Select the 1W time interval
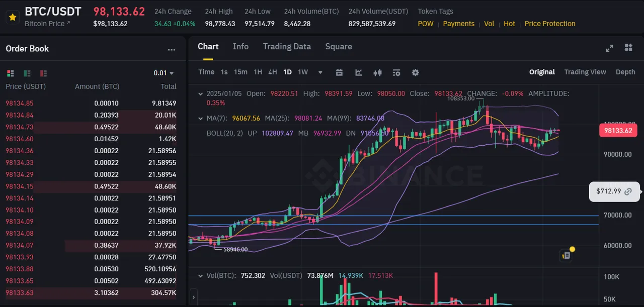 [302, 72]
